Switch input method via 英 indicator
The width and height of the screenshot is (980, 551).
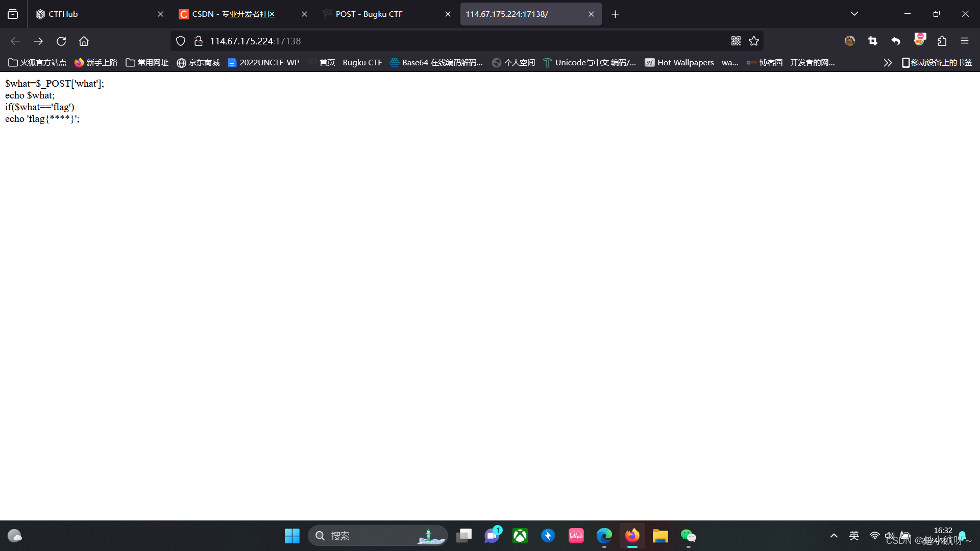pyautogui.click(x=853, y=536)
